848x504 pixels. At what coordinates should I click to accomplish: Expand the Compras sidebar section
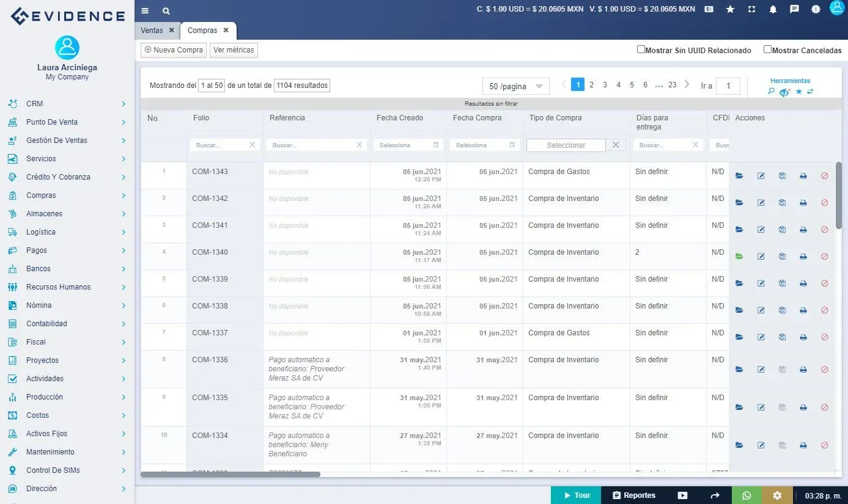67,195
